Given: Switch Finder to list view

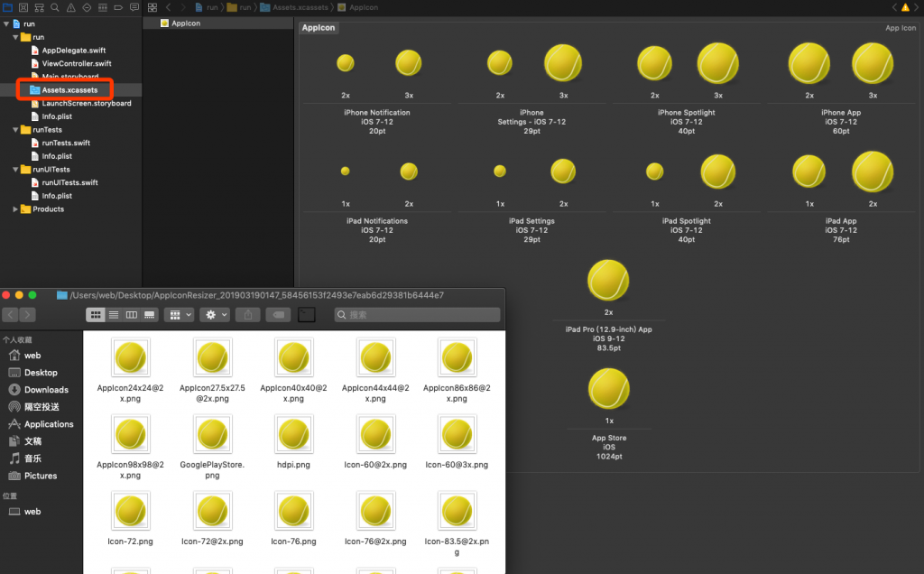Looking at the screenshot, I should [x=114, y=315].
